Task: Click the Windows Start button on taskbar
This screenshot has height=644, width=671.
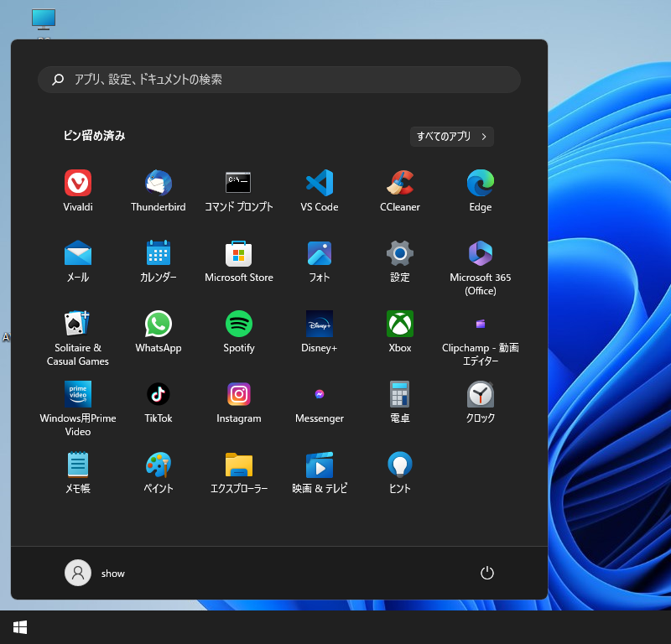Action: pos(20,627)
